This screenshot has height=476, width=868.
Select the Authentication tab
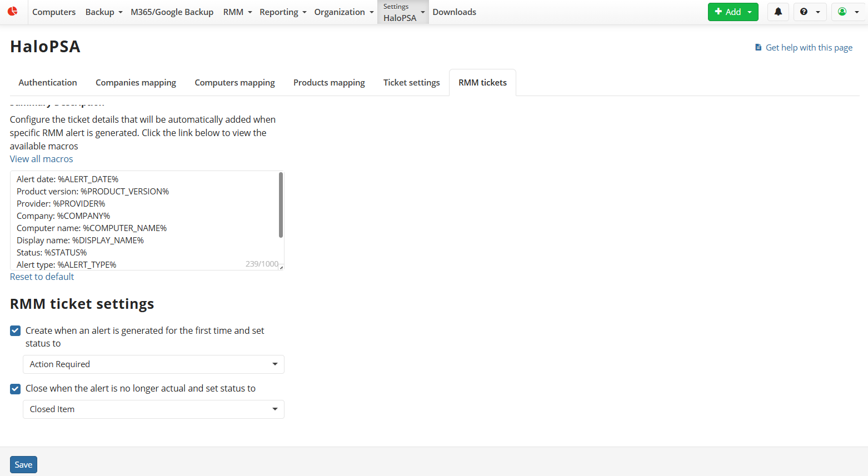click(x=48, y=83)
